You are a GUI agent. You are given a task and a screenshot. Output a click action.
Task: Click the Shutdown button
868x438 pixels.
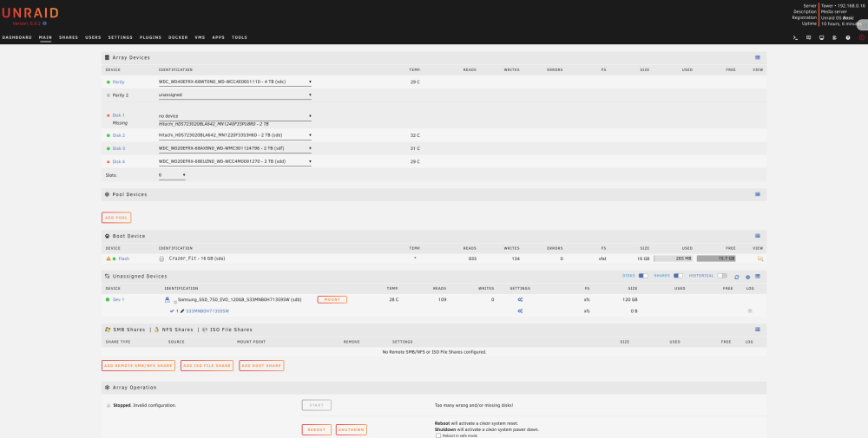[x=351, y=429]
